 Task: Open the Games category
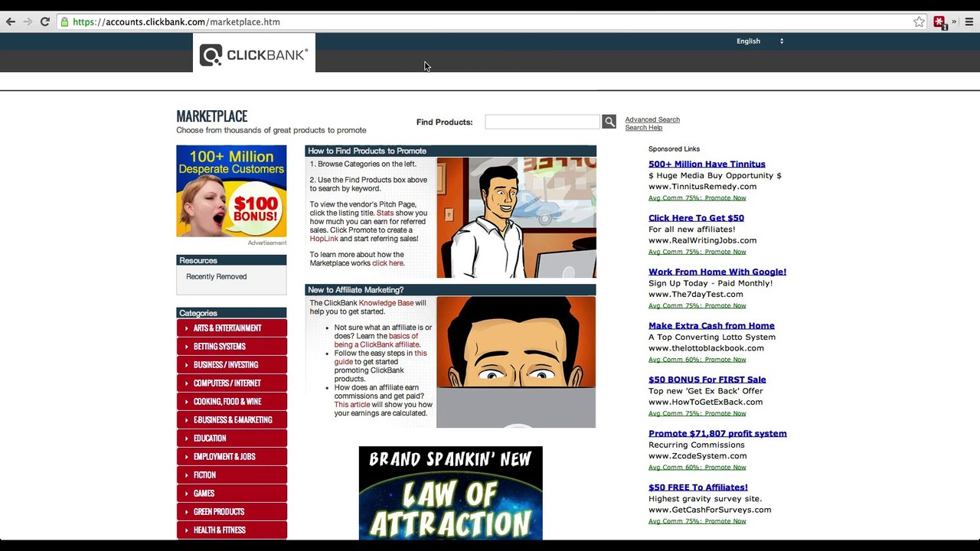[231, 493]
